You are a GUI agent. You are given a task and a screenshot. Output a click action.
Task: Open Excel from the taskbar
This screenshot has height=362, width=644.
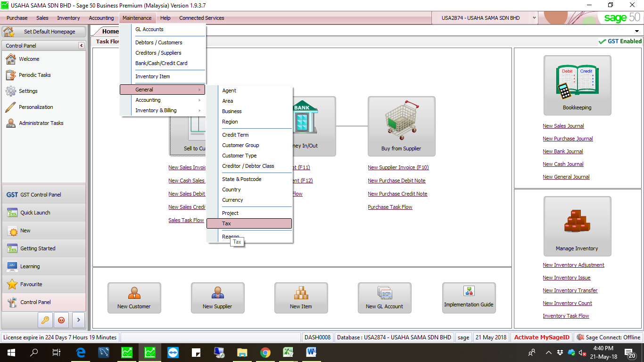click(289, 352)
